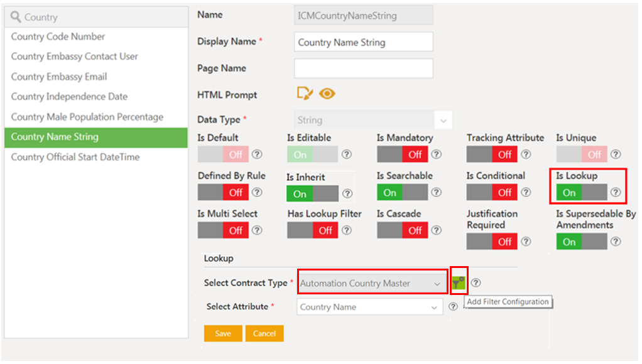The height and width of the screenshot is (364, 642).
Task: Open help icon next to Is Mandatory
Action: click(x=436, y=154)
